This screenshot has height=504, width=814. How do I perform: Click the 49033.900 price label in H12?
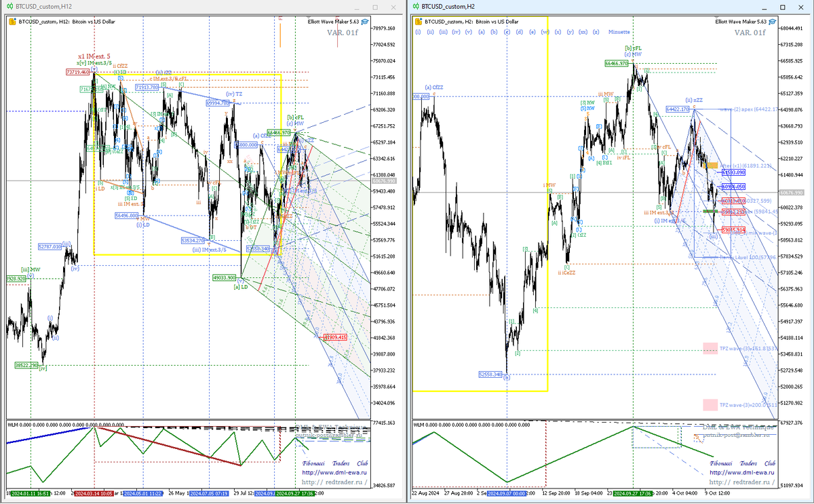[224, 277]
